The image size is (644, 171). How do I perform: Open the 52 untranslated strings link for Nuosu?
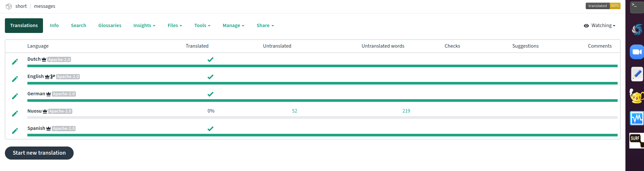click(x=294, y=111)
